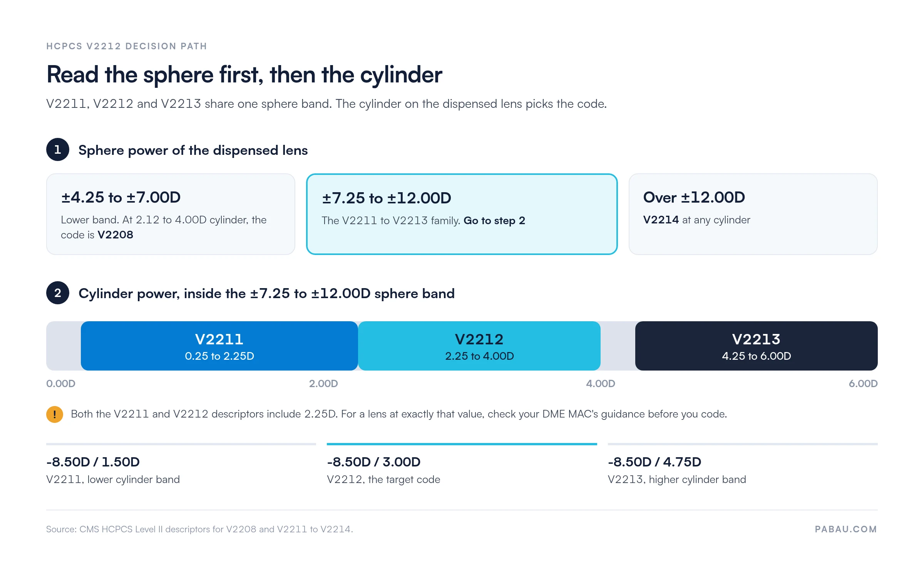Click the orange warning exclamation icon
The image size is (924, 567).
[x=55, y=414]
